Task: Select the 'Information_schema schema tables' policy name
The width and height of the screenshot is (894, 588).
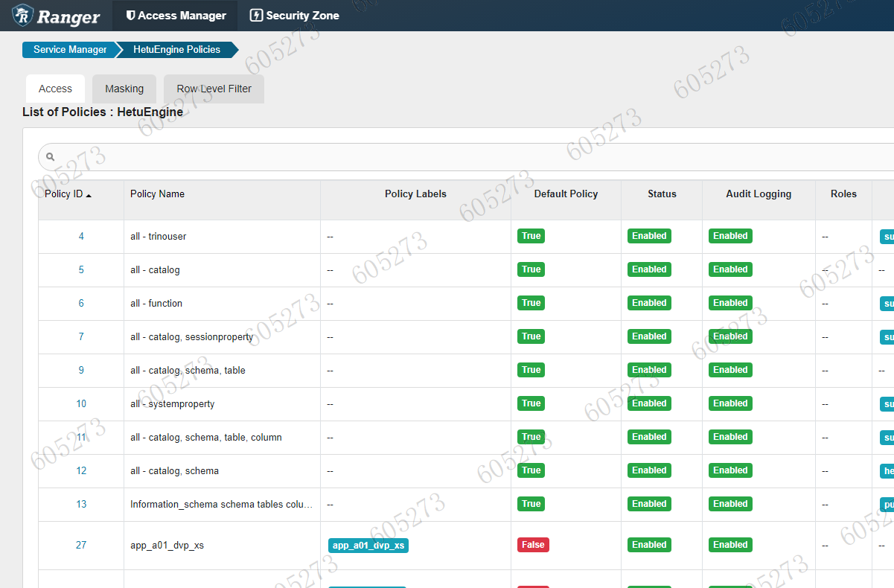Action: point(221,505)
